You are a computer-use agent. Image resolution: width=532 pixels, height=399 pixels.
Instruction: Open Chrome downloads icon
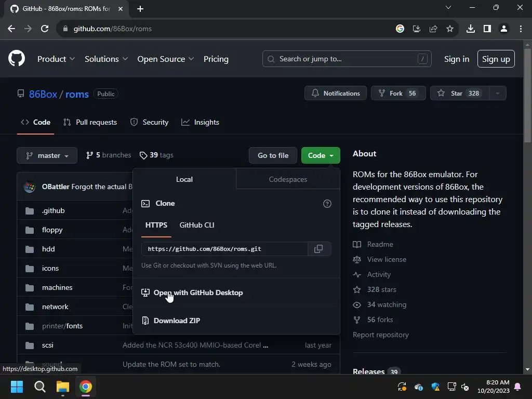pos(470,29)
